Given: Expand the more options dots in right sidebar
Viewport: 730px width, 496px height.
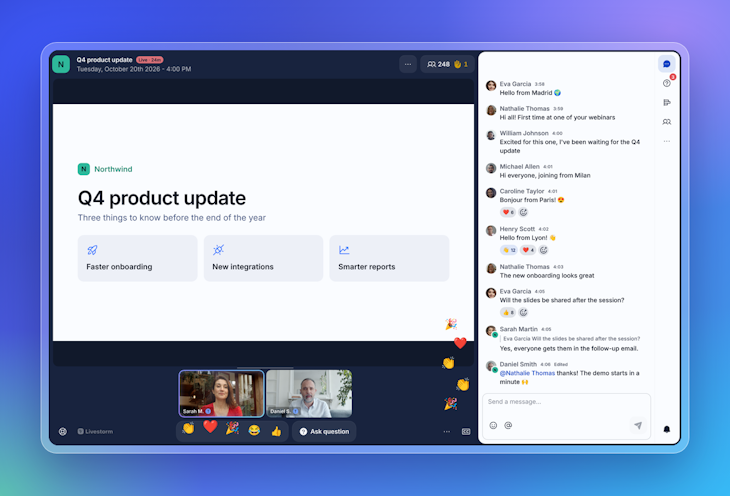Looking at the screenshot, I should pos(667,141).
